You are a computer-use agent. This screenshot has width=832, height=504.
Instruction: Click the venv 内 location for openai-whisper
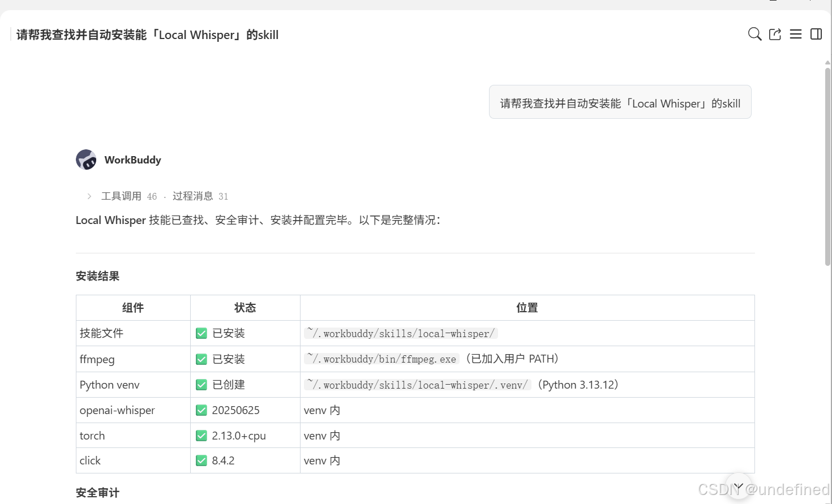tap(322, 410)
